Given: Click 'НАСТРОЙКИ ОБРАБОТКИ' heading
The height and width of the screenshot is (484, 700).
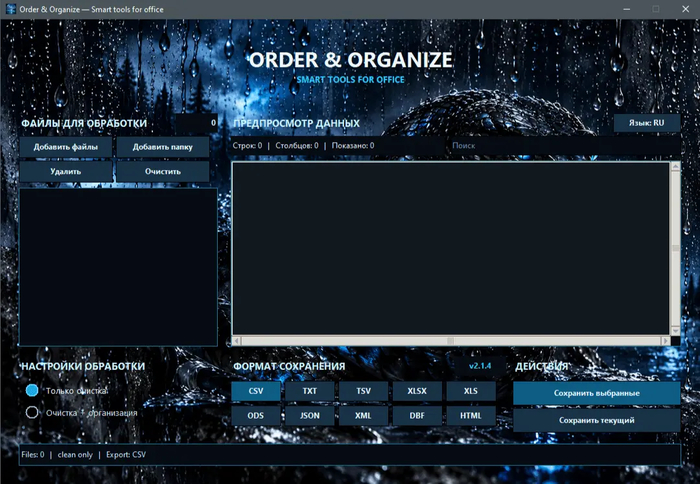Looking at the screenshot, I should tap(83, 366).
